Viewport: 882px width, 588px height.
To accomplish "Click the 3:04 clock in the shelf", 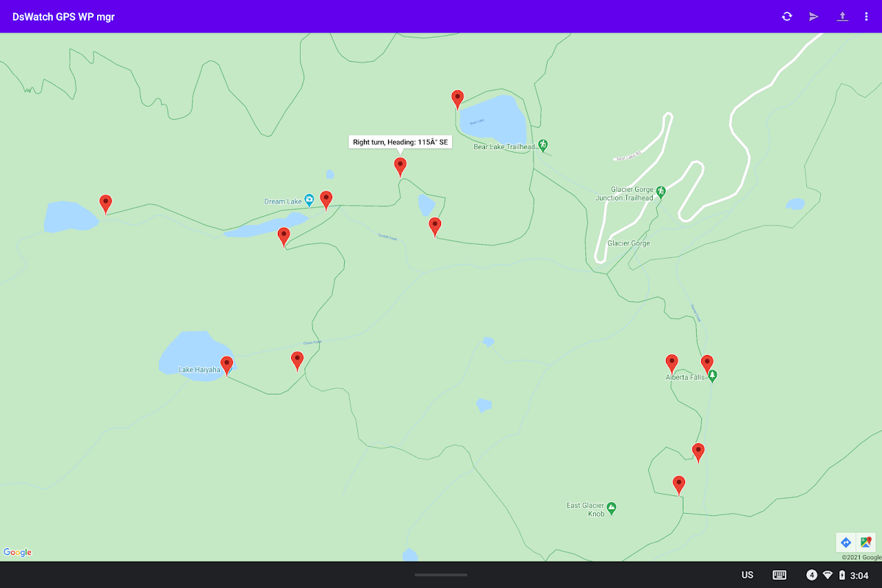I will [x=859, y=575].
